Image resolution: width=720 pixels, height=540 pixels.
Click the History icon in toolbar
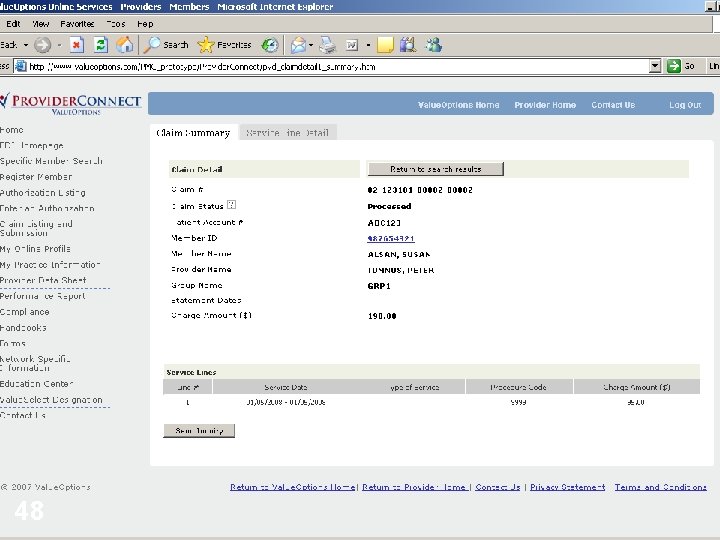click(270, 45)
